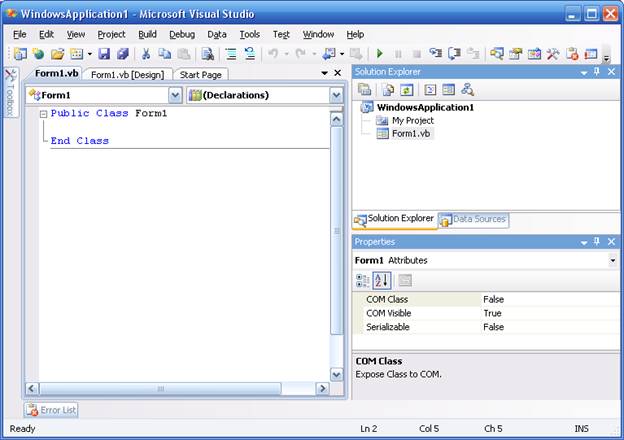This screenshot has width=624, height=440.
Task: Click the Solution Explorer Properties toolbar icon
Action: pyautogui.click(x=364, y=90)
